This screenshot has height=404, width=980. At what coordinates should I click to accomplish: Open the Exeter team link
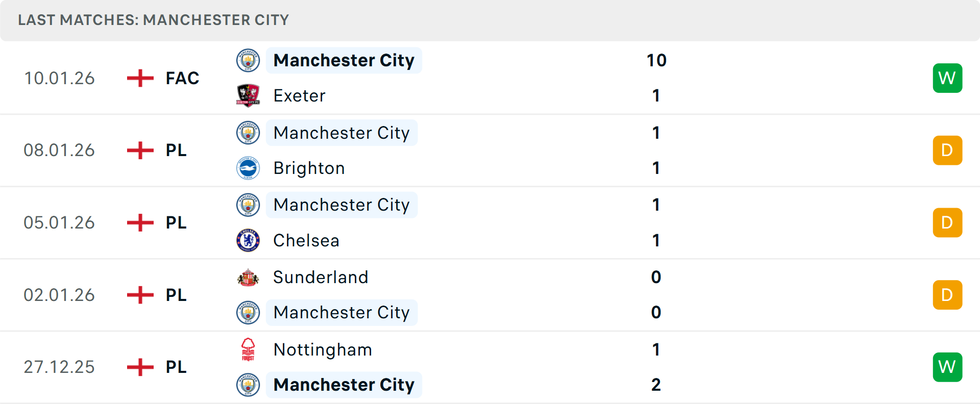click(x=299, y=95)
